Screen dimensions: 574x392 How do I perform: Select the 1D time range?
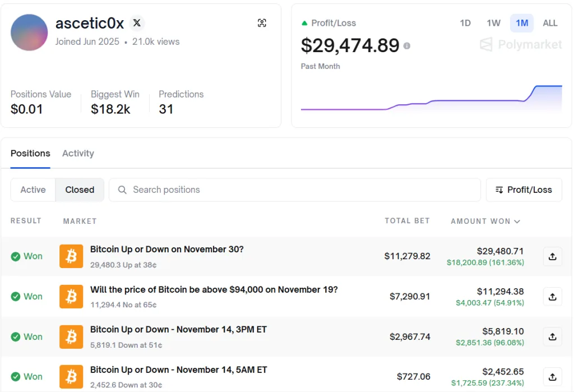pos(465,23)
